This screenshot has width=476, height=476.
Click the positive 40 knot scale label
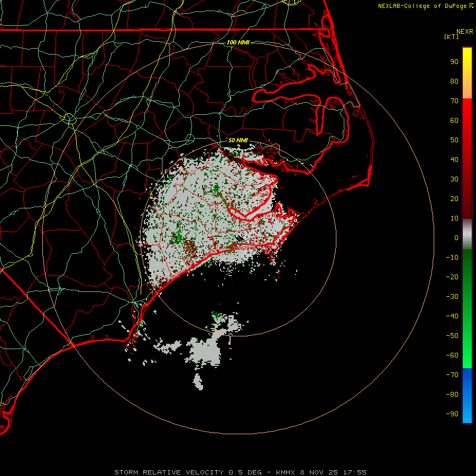pyautogui.click(x=454, y=159)
